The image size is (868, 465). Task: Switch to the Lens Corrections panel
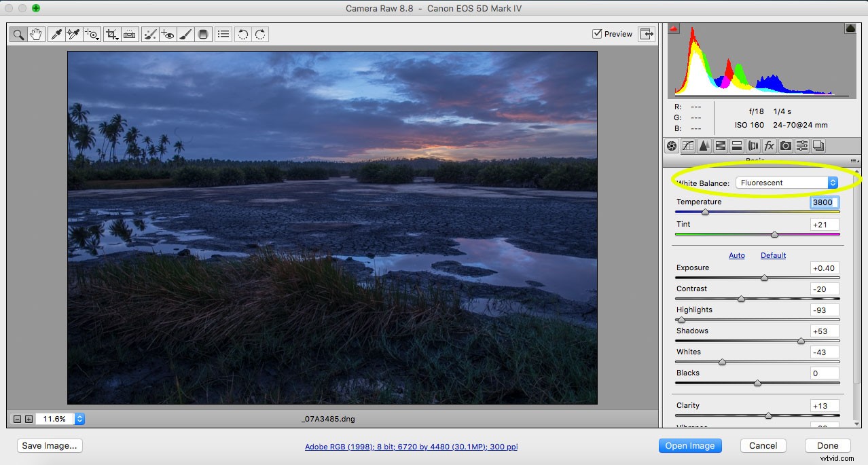pyautogui.click(x=752, y=145)
